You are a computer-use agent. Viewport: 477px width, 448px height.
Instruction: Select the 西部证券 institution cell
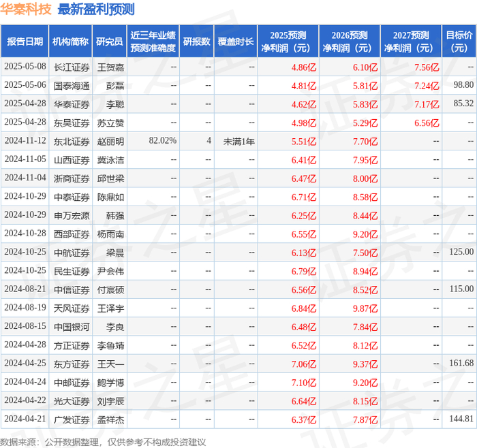pyautogui.click(x=72, y=234)
